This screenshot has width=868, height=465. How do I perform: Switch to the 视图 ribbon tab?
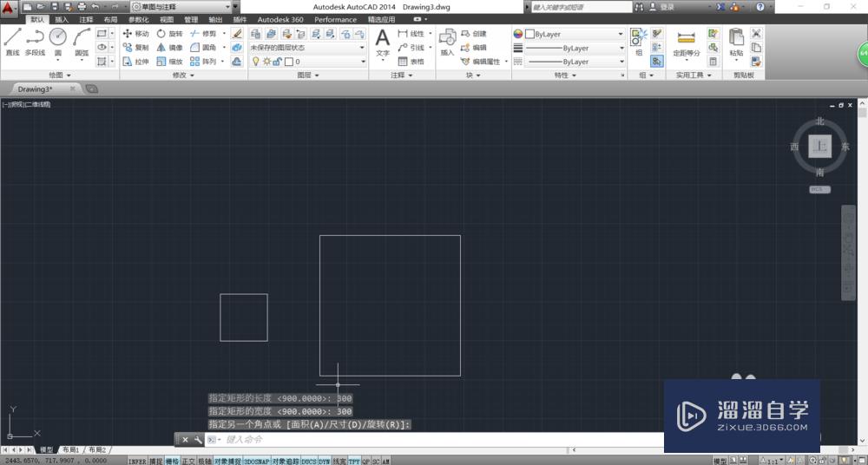click(167, 19)
